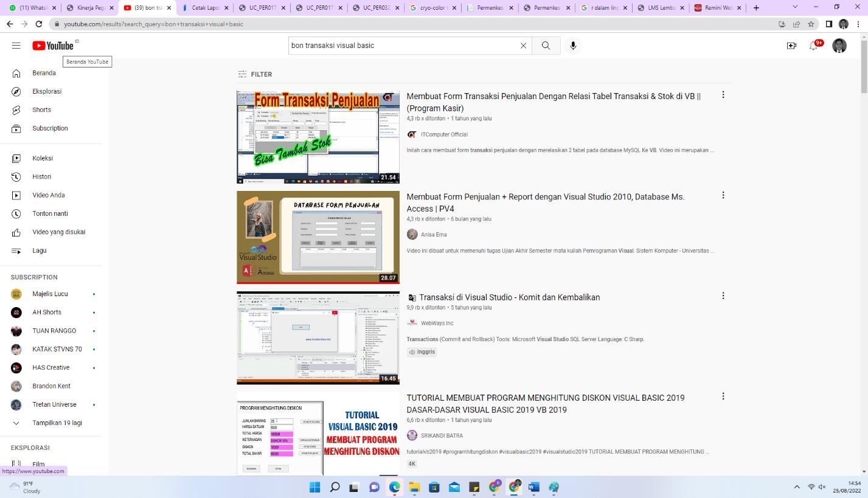Image resolution: width=868 pixels, height=498 pixels.
Task: Switch to the LMS Lemba tab
Action: point(662,8)
